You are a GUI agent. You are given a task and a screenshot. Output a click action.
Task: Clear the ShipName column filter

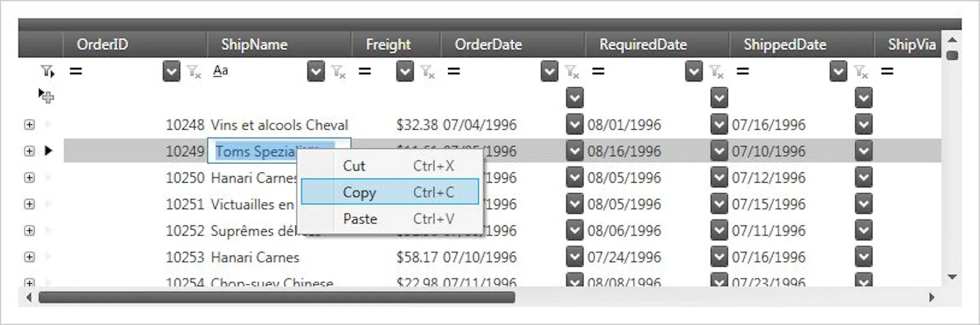[x=339, y=72]
